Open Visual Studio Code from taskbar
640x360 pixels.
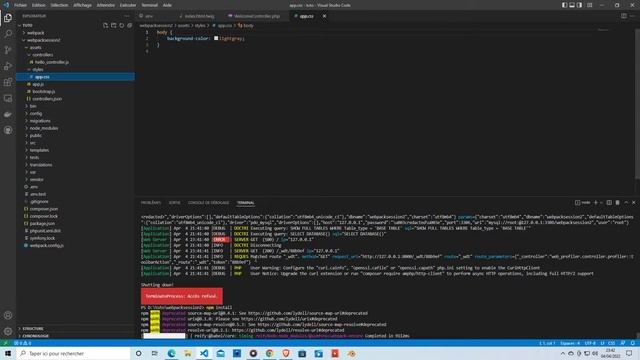tap(204, 353)
